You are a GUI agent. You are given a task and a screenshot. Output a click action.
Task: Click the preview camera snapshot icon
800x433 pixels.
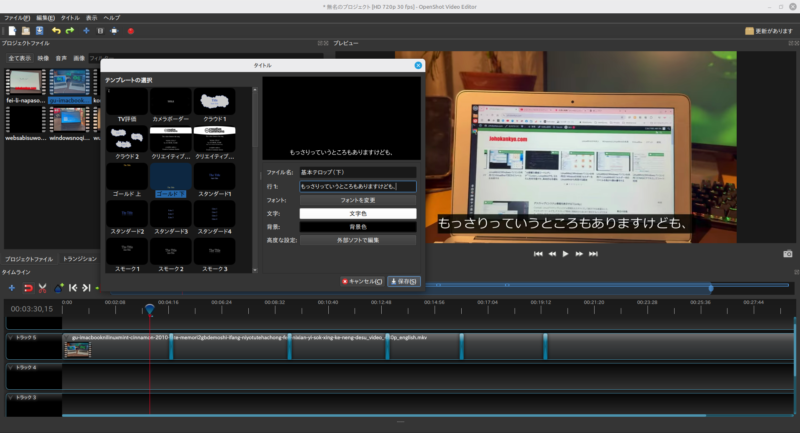(x=787, y=254)
